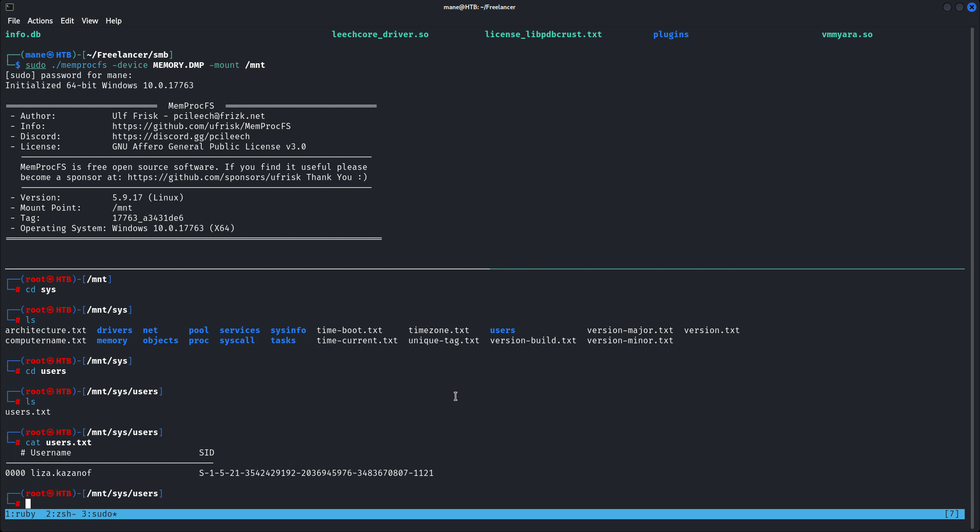Click the tasks directory
The height and width of the screenshot is (532, 980).
pyautogui.click(x=283, y=341)
